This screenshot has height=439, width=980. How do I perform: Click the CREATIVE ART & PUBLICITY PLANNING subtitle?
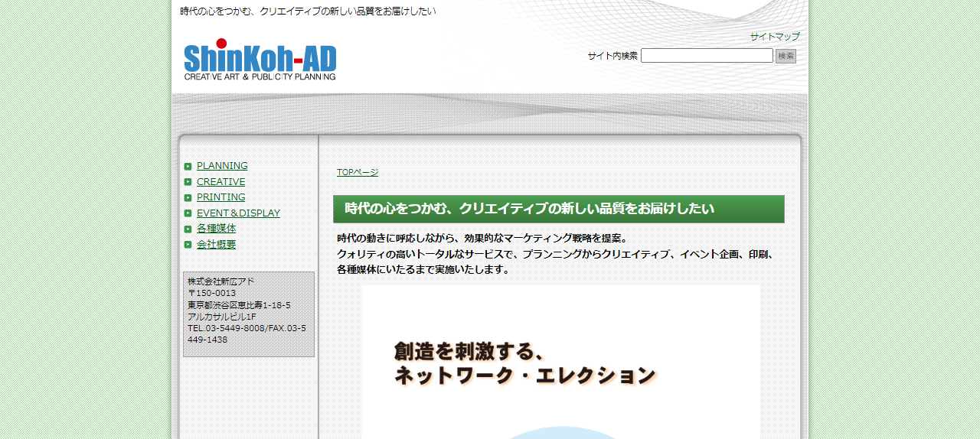[x=260, y=76]
